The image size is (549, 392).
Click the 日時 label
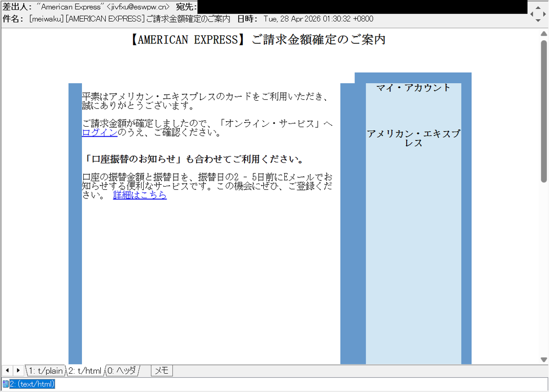(247, 19)
